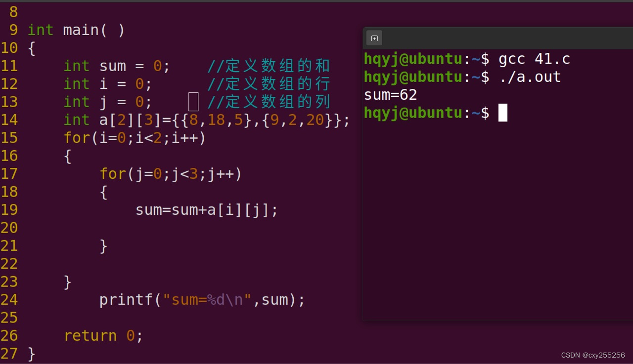The image size is (633, 364).
Task: Click line number 9 in the editor
Action: (13, 30)
